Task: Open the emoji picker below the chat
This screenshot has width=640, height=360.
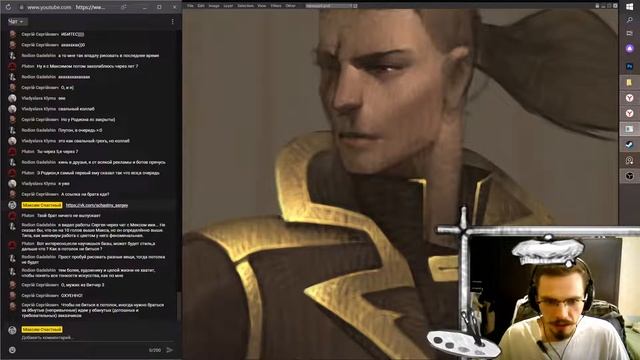Action: pos(12,350)
